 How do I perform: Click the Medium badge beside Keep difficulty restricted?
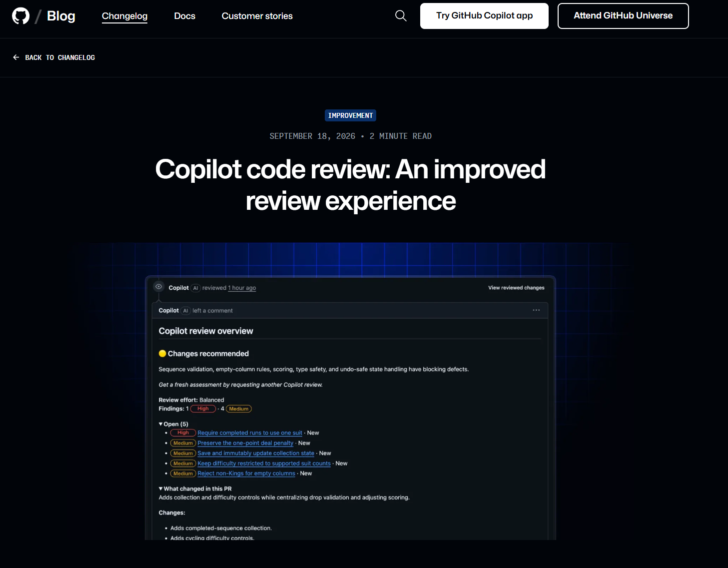click(183, 464)
